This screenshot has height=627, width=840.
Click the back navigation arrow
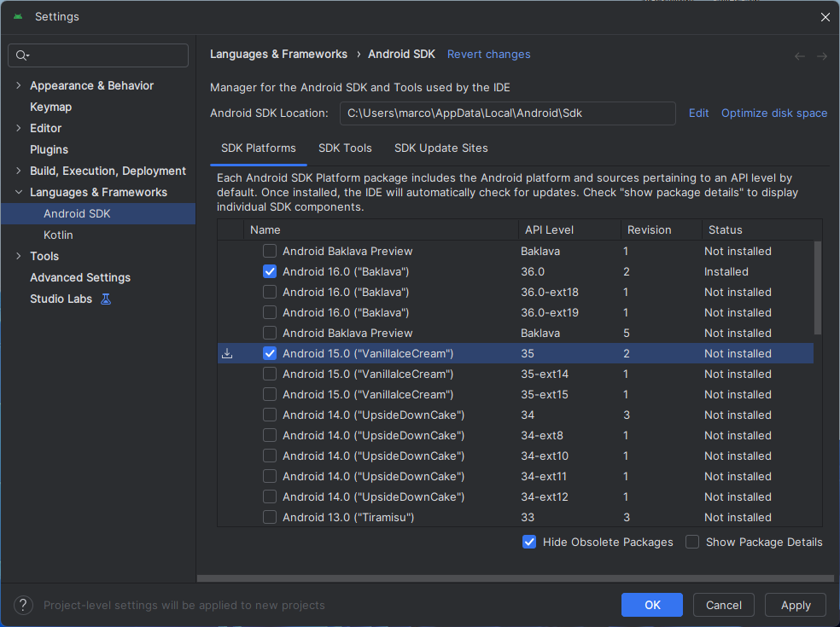(800, 56)
